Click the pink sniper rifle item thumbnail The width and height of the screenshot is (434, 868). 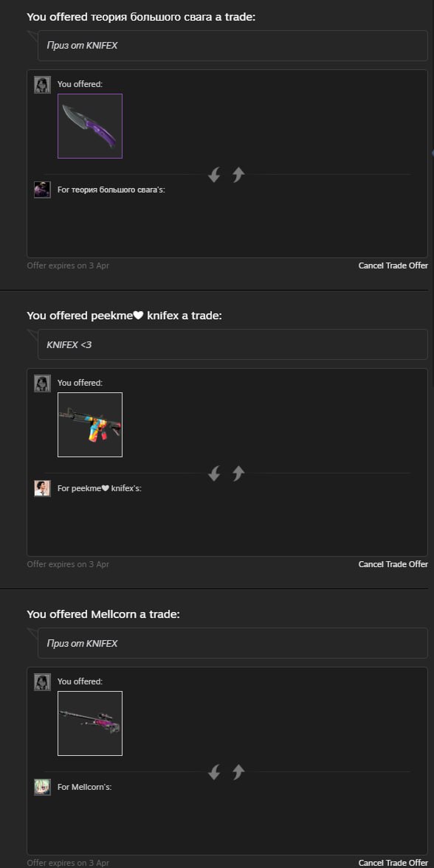(x=90, y=723)
